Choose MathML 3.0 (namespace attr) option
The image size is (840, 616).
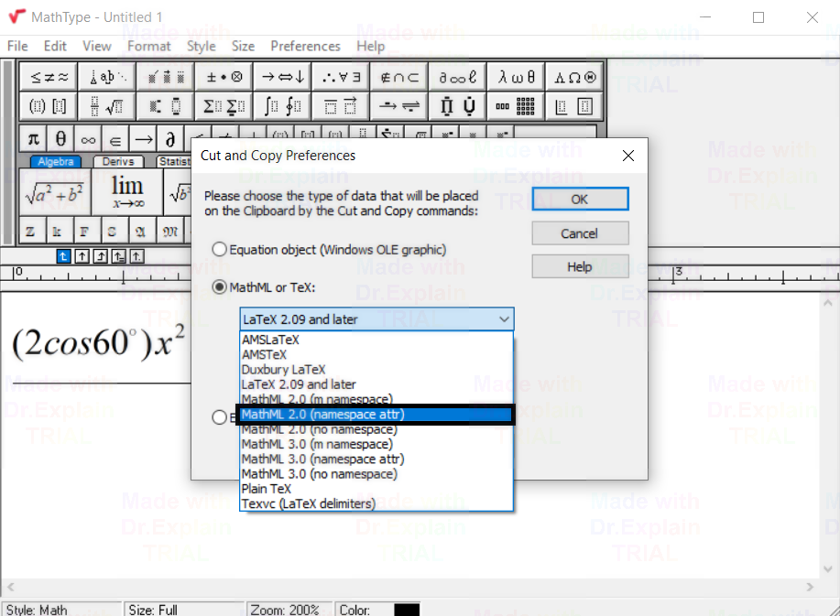click(376, 459)
